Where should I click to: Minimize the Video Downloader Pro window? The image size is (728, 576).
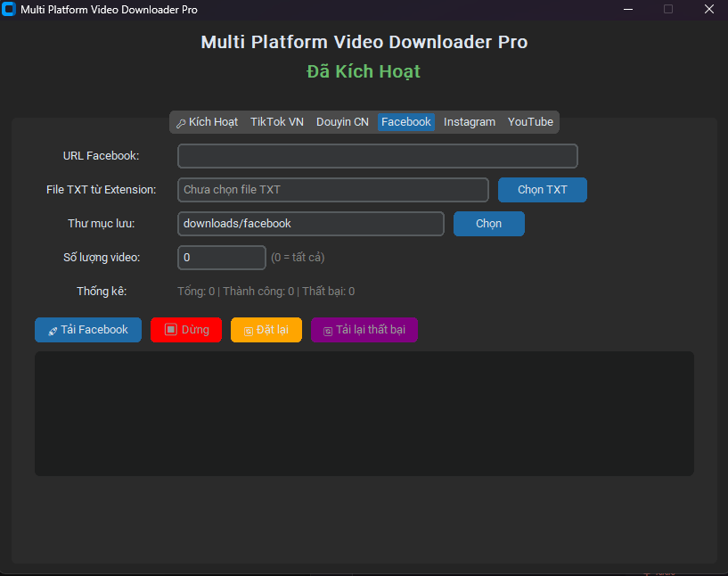point(628,10)
